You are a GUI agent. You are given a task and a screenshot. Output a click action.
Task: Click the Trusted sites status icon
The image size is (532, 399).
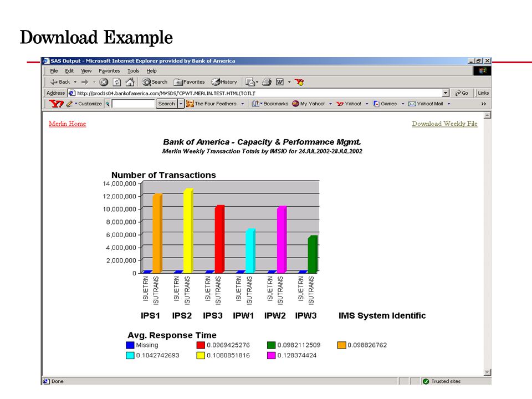click(426, 381)
